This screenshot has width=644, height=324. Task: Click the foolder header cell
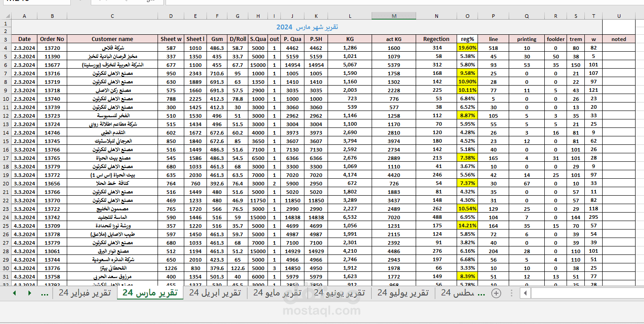(x=555, y=39)
